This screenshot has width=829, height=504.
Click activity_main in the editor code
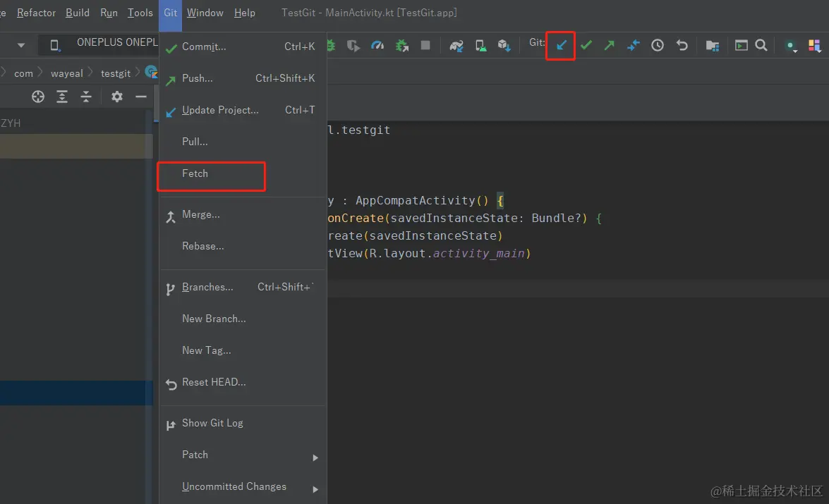(x=479, y=254)
